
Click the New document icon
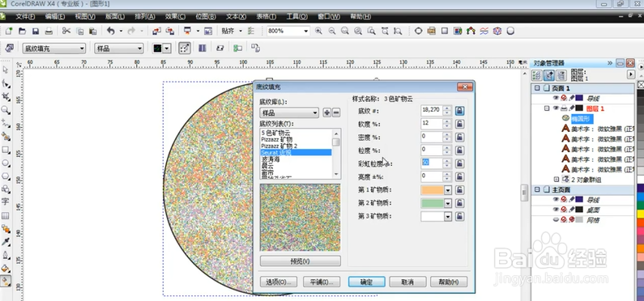click(9, 32)
